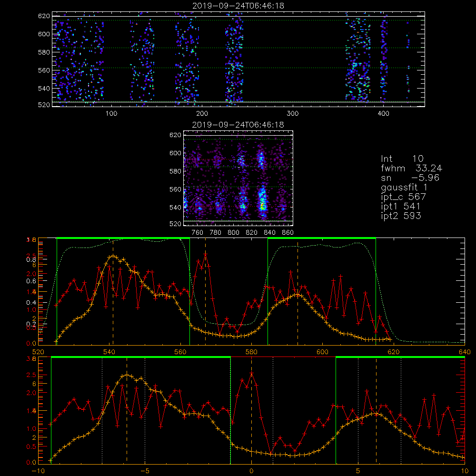This screenshot has width=476, height=476.
Task: Click orange x-axis label 540 of the upper profile plot
Action: (x=109, y=352)
